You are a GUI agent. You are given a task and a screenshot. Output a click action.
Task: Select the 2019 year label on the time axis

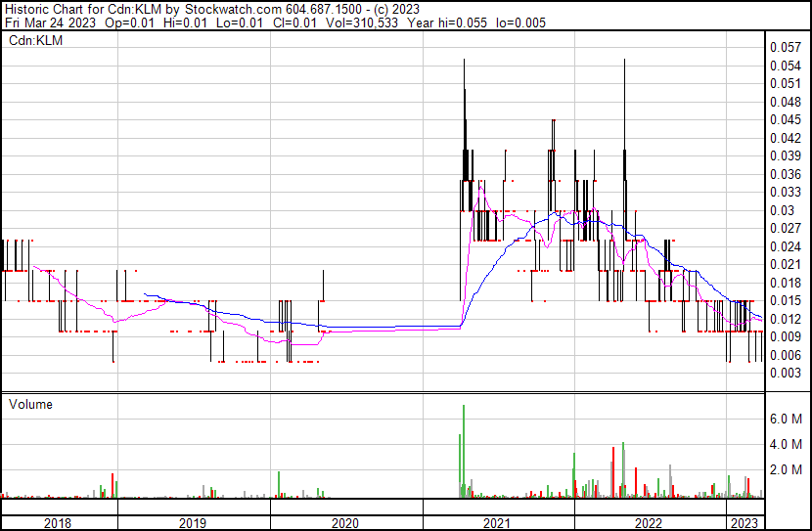[192, 522]
